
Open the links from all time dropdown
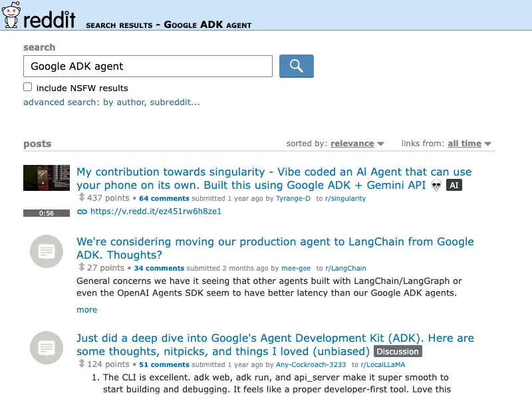click(469, 144)
